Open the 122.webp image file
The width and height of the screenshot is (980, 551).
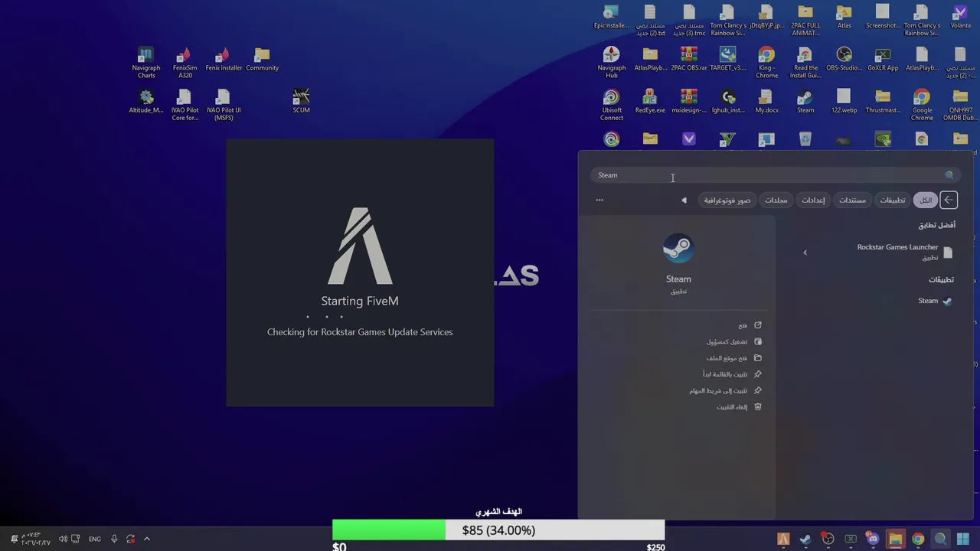tap(844, 102)
